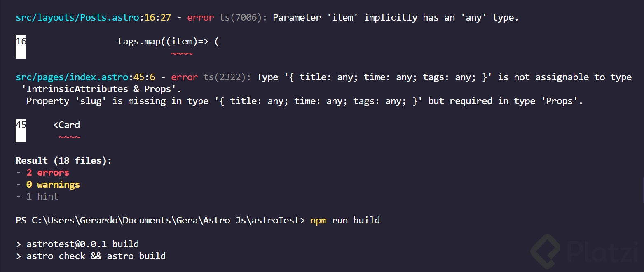Click the gray '1 hint' summary line

(42, 197)
